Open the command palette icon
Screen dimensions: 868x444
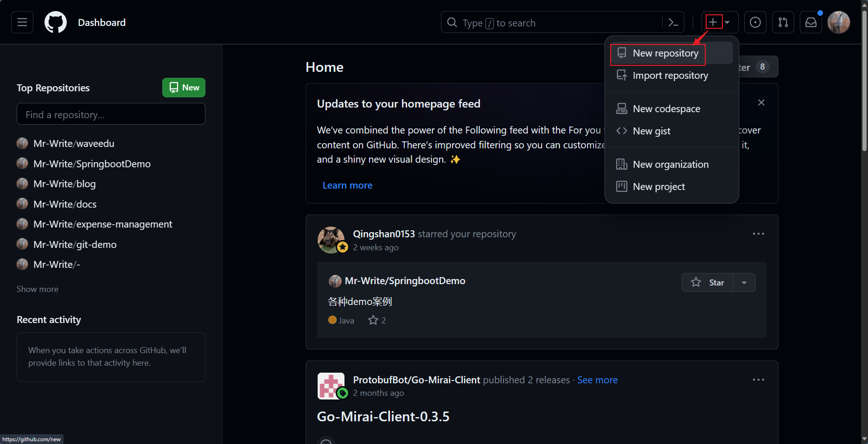673,22
